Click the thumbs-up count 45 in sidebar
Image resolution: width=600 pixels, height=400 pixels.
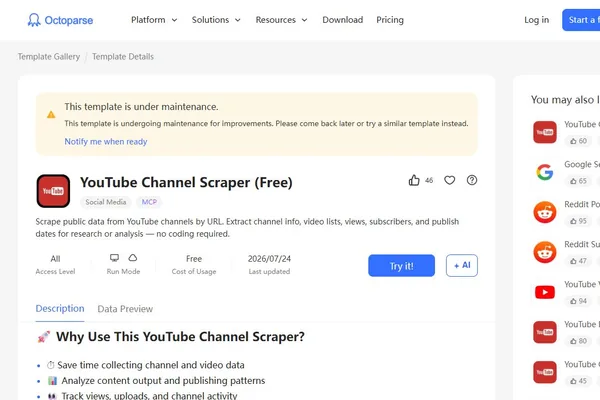579,381
